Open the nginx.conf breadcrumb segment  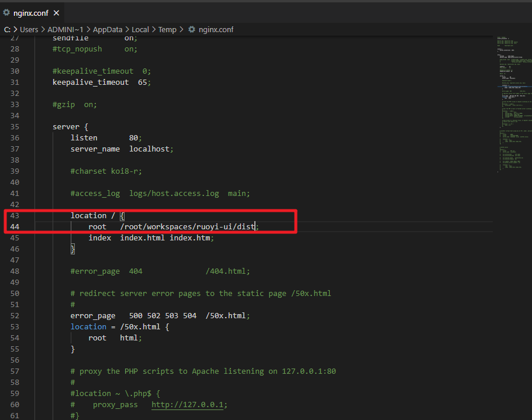216,29
